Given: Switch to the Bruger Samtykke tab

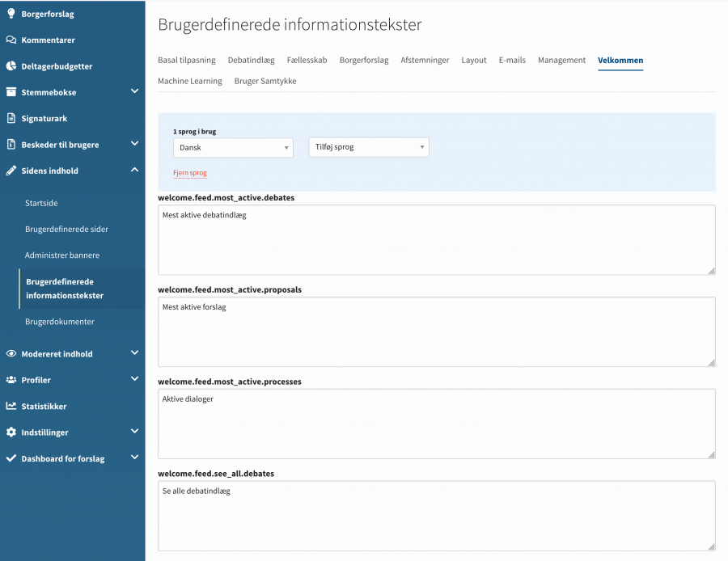Looking at the screenshot, I should 265,81.
